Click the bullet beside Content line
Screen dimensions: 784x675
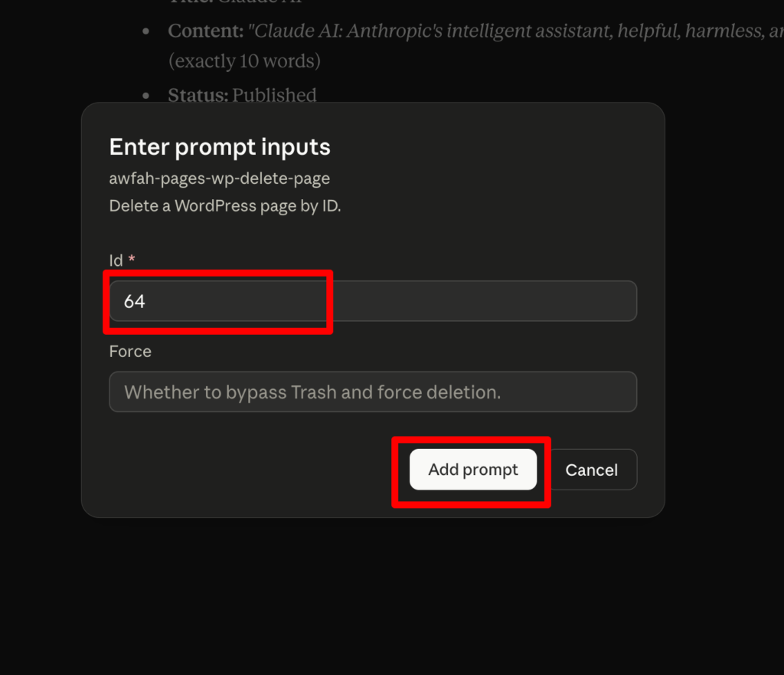coord(146,31)
